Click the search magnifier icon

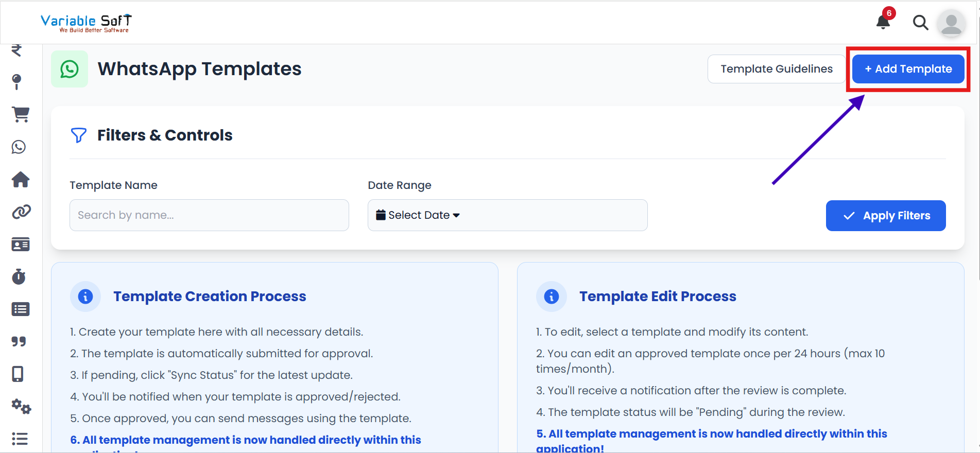[x=920, y=23]
